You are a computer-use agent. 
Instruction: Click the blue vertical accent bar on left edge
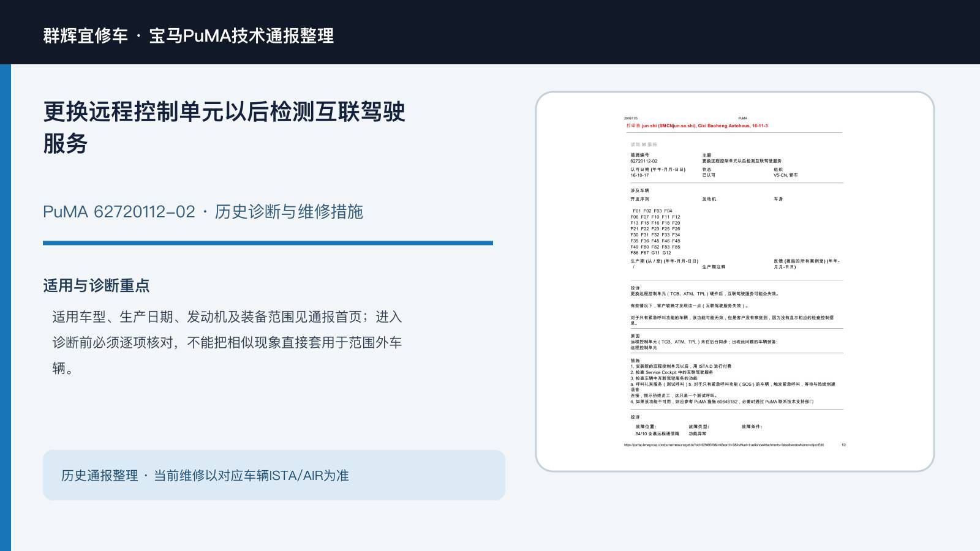[x=6, y=307]
